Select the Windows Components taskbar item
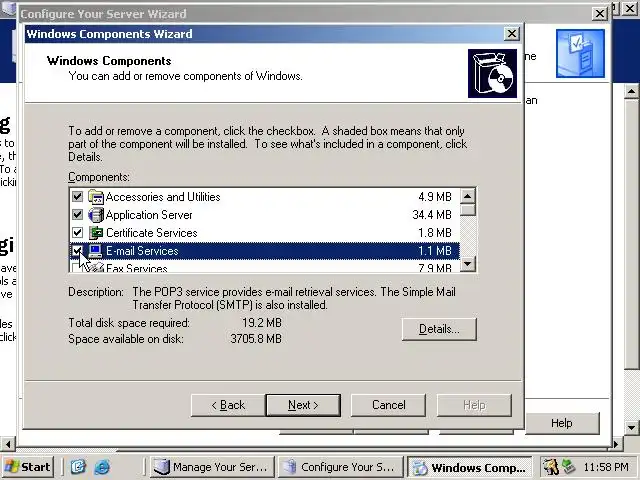This screenshot has width=640, height=480. [x=470, y=467]
